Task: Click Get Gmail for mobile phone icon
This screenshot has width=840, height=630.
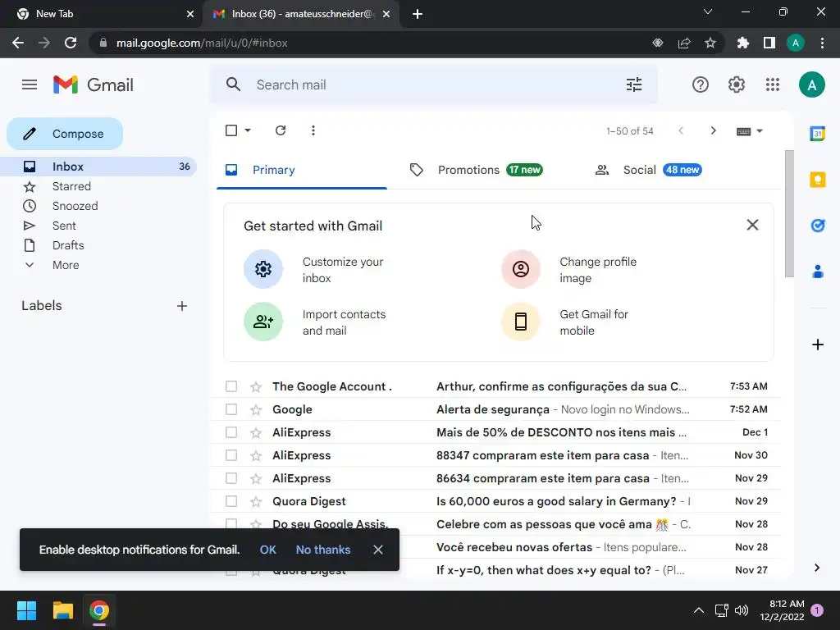Action: point(521,322)
